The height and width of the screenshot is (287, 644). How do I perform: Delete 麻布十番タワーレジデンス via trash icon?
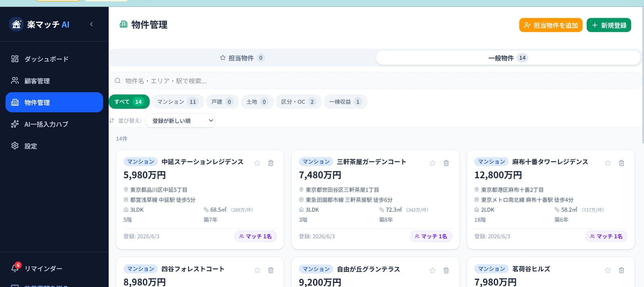(621, 163)
